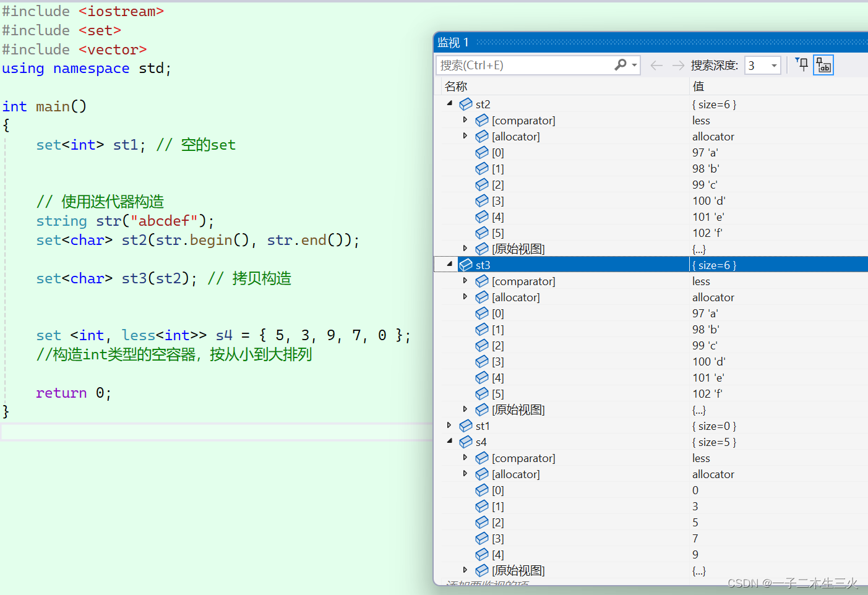The height and width of the screenshot is (595, 868).
Task: Expand st3's [comparator] node
Action: [465, 281]
